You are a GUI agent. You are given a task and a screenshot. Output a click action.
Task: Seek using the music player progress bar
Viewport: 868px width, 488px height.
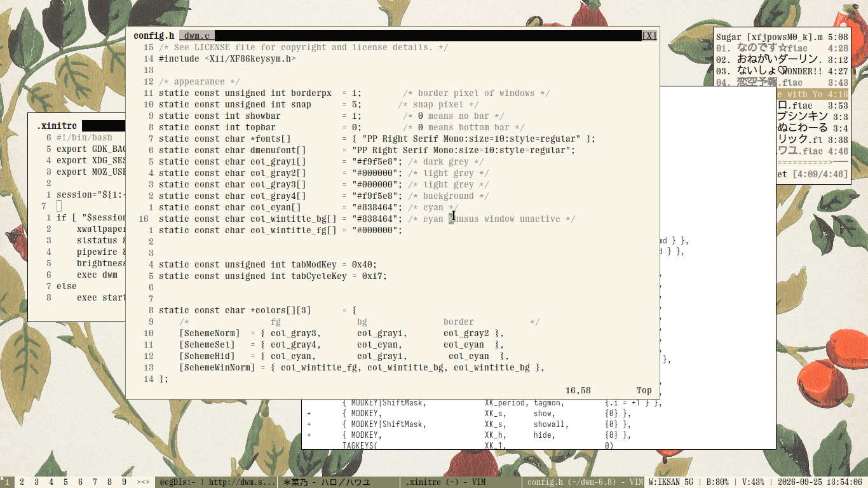[x=813, y=163]
